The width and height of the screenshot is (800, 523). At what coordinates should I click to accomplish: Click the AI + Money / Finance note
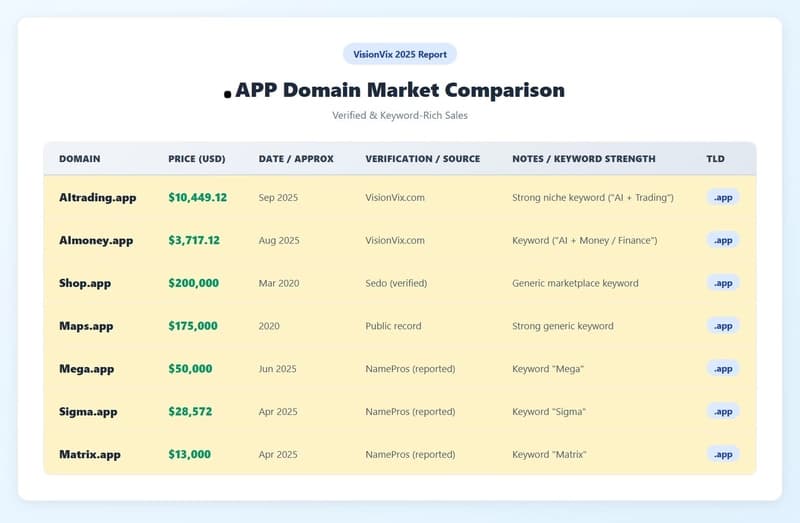pos(585,240)
